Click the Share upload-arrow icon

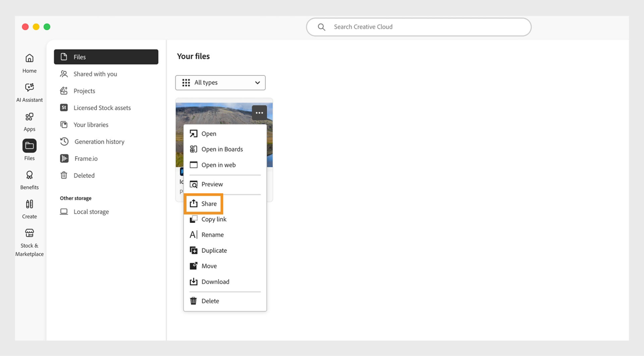click(x=194, y=203)
